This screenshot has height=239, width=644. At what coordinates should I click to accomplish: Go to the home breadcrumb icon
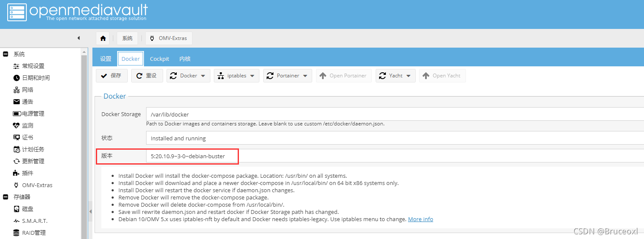(103, 38)
